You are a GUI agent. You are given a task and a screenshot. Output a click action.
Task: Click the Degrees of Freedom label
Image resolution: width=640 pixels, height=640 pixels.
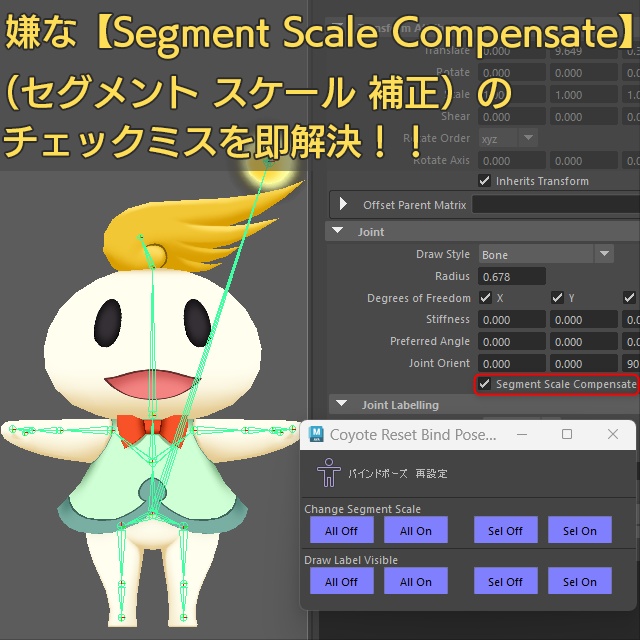click(x=419, y=298)
